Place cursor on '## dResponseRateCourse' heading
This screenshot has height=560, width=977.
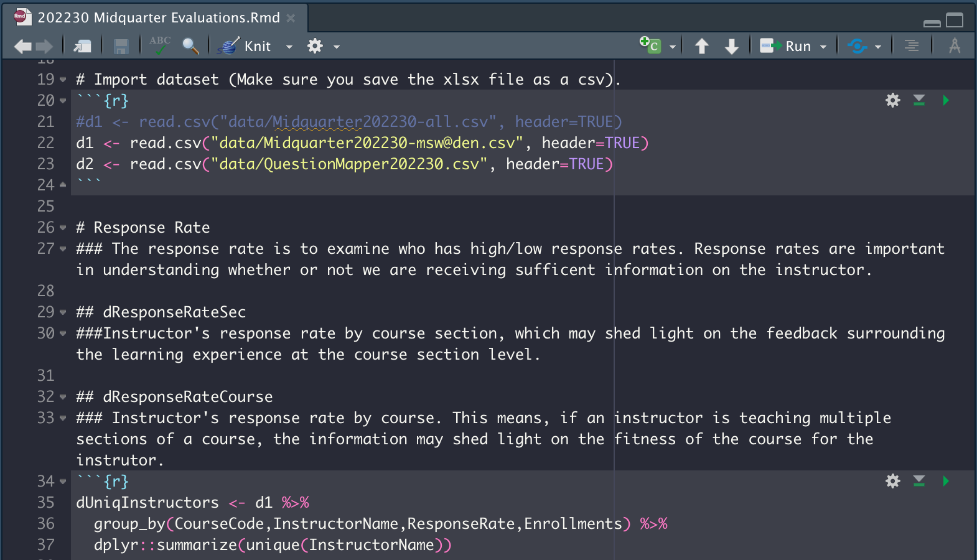tap(174, 396)
